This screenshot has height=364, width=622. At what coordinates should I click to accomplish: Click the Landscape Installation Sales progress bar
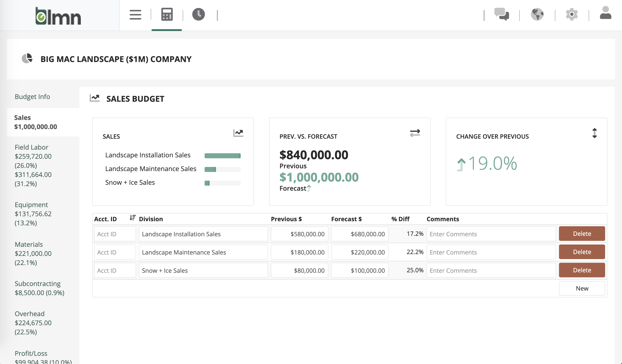click(x=222, y=156)
